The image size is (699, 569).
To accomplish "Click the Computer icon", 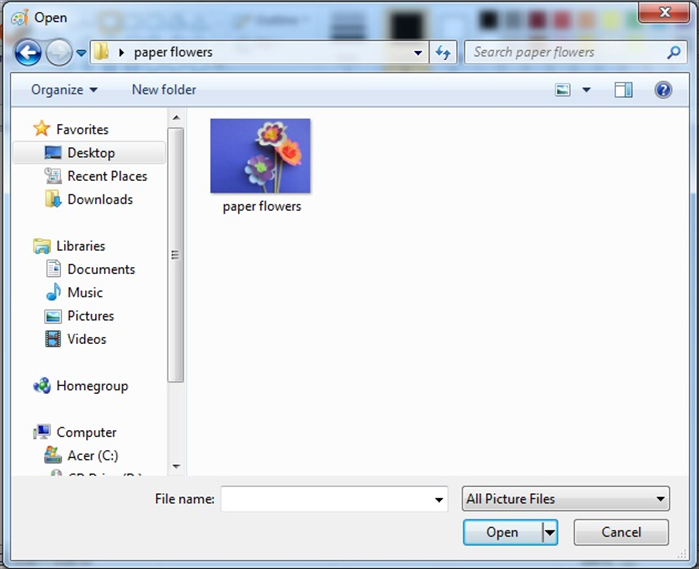I will coord(42,432).
